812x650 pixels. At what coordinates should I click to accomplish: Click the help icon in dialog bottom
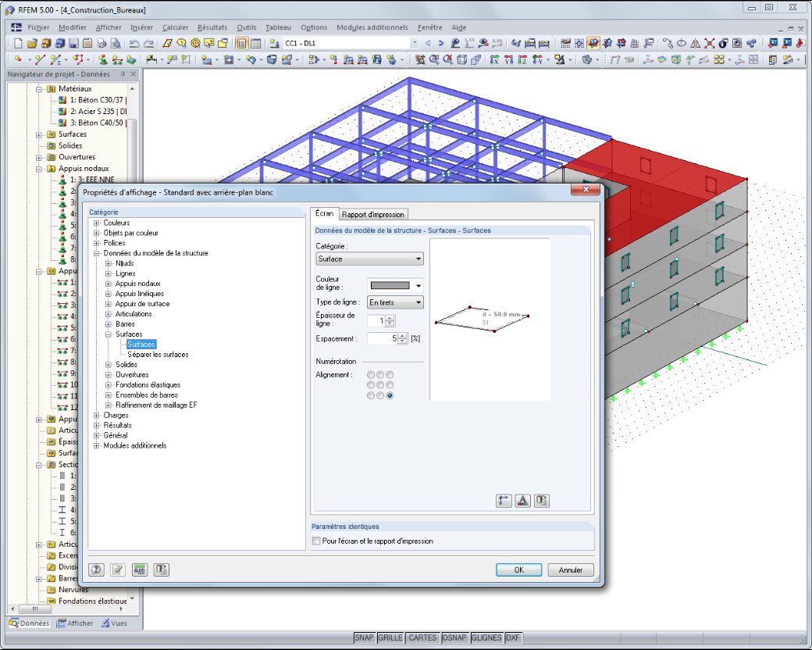pos(96,570)
